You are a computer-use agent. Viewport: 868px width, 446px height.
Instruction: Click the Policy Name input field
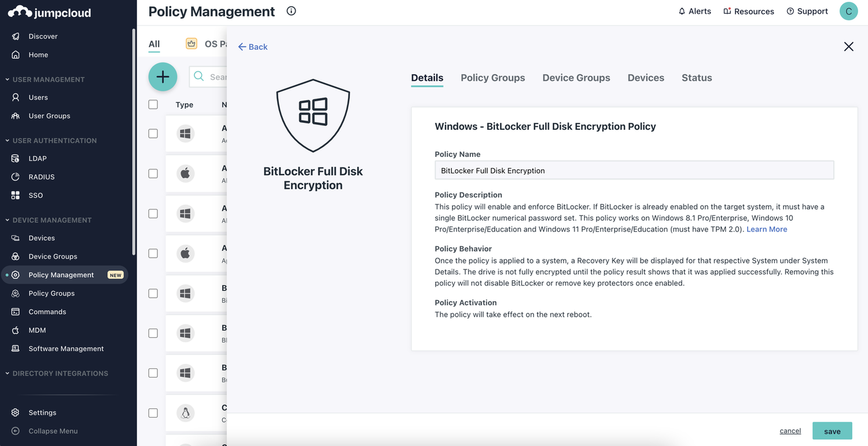tap(634, 170)
